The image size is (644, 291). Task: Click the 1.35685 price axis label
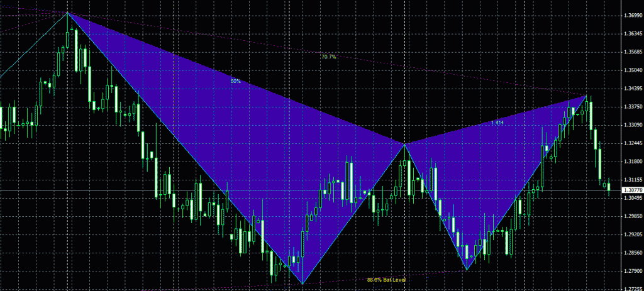(633, 52)
